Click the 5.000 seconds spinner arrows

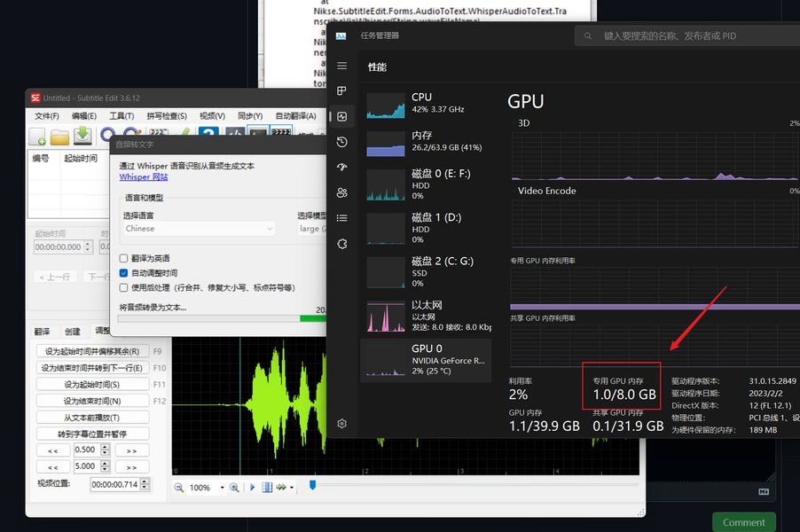coord(106,466)
